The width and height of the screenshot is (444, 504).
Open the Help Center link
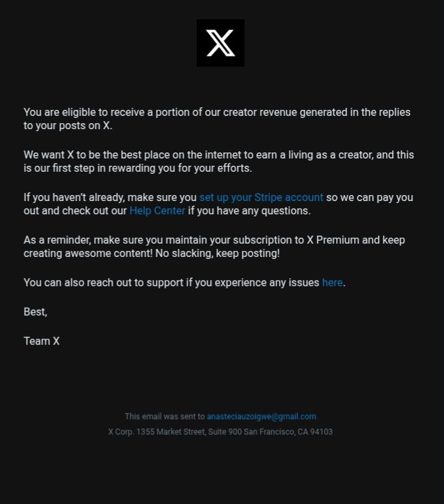(x=157, y=211)
